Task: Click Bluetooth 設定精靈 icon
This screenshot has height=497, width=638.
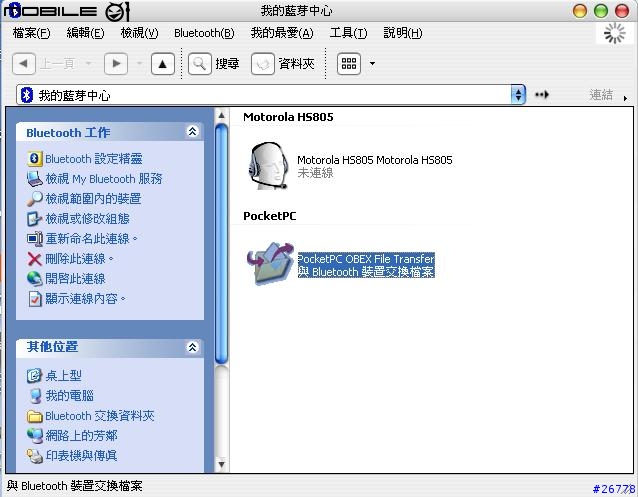Action: point(35,159)
